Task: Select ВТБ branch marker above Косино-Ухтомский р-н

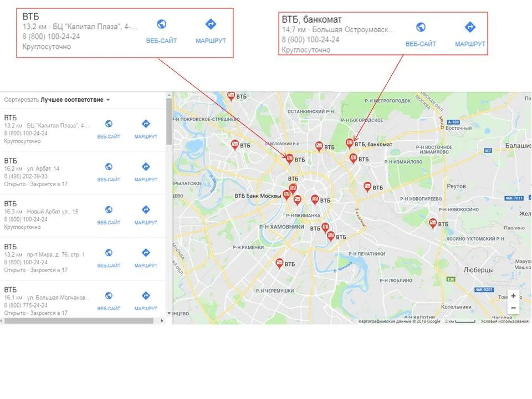Action: tap(433, 223)
